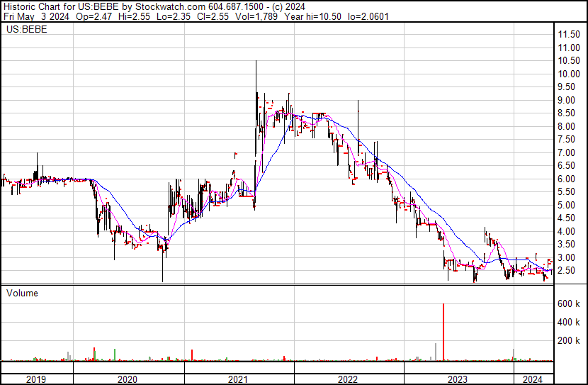Click the Cl=2.55 closing value
This screenshot has height=385, width=588.
tap(213, 16)
